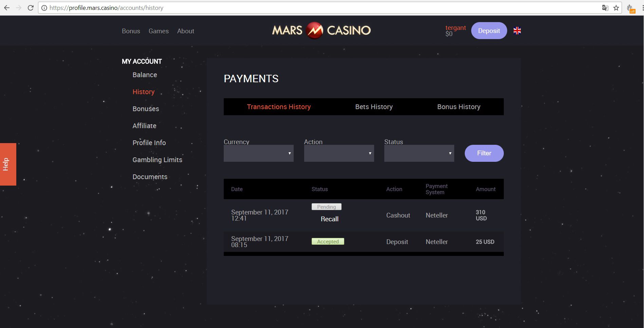Click the Pending status badge
Screen dimensions: 644x328
pyautogui.click(x=327, y=207)
